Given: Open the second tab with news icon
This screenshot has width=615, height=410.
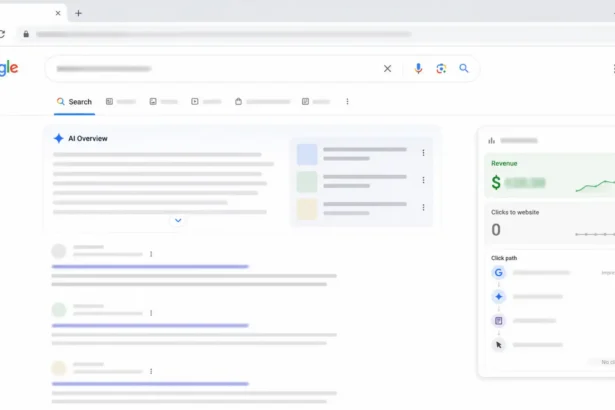Looking at the screenshot, I should 121,102.
